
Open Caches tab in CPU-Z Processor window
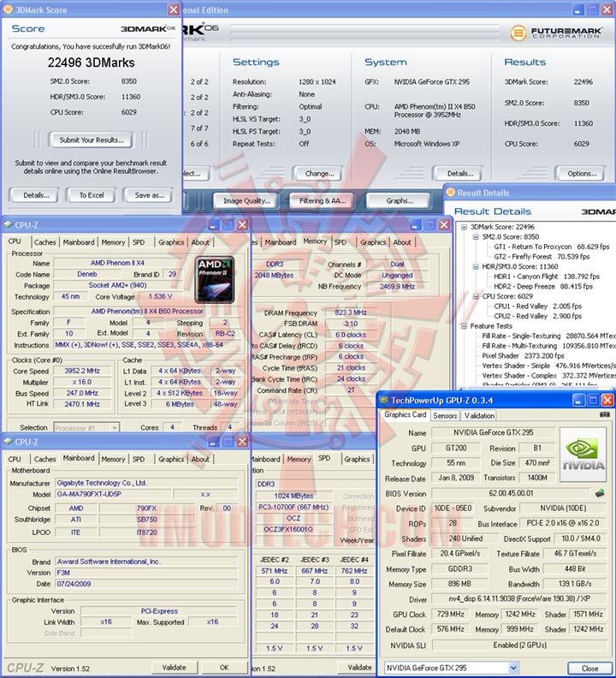click(x=45, y=242)
